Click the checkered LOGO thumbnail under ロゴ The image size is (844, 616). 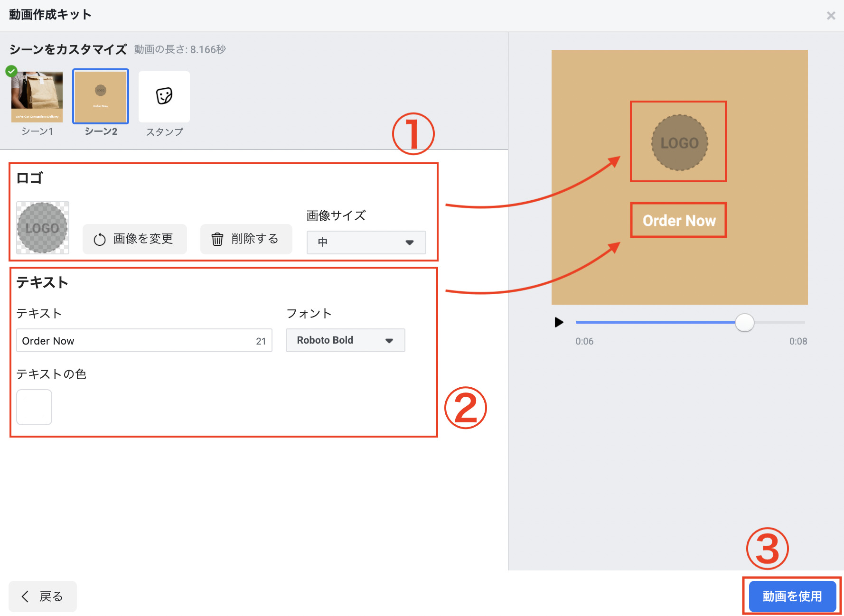(43, 228)
